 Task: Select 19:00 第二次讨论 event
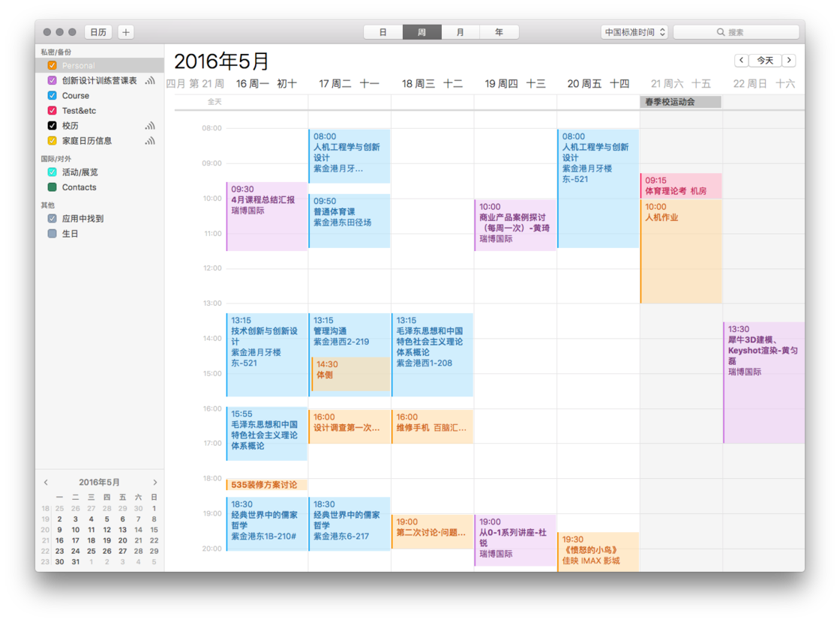pos(432,531)
